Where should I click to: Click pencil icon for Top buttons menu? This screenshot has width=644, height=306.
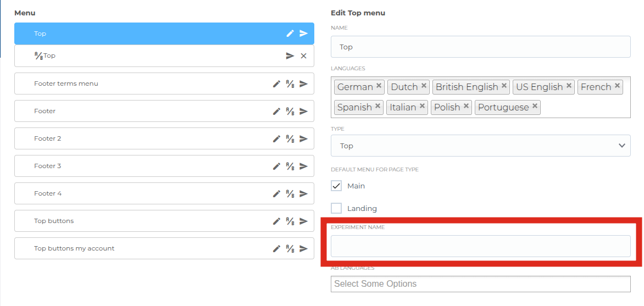coord(277,221)
